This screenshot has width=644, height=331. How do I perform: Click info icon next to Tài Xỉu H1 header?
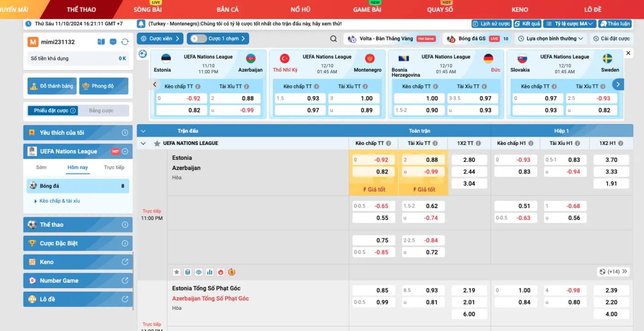tap(578, 143)
